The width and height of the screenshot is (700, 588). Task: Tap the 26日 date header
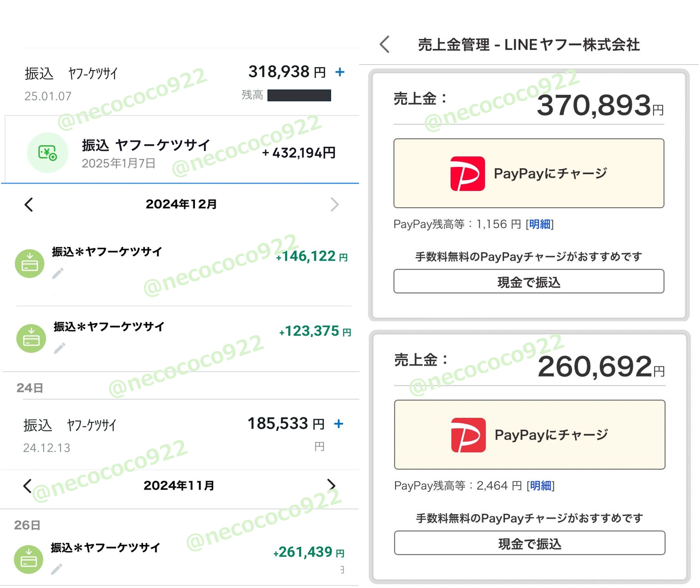(x=27, y=525)
